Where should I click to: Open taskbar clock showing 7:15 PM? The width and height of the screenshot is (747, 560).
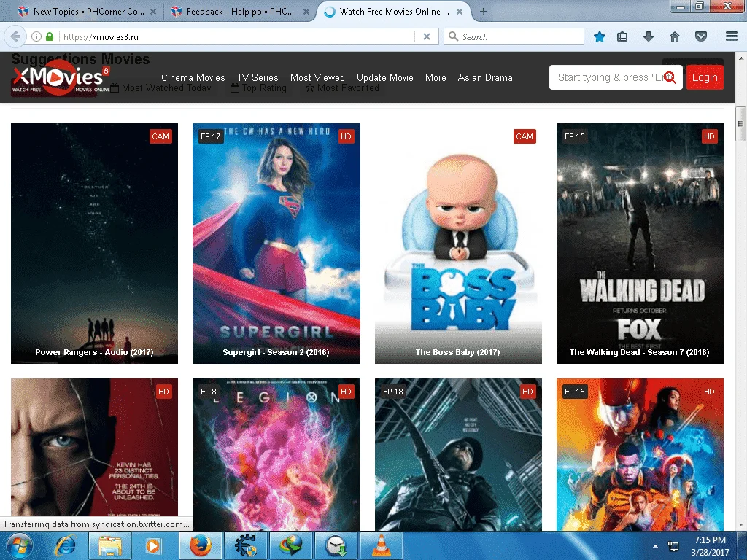pos(710,545)
